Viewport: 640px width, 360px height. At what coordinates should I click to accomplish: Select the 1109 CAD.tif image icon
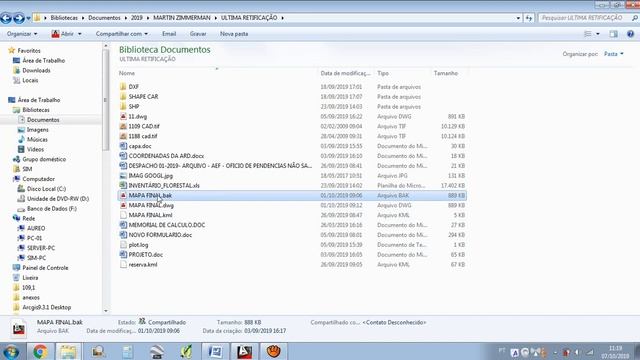coord(123,126)
